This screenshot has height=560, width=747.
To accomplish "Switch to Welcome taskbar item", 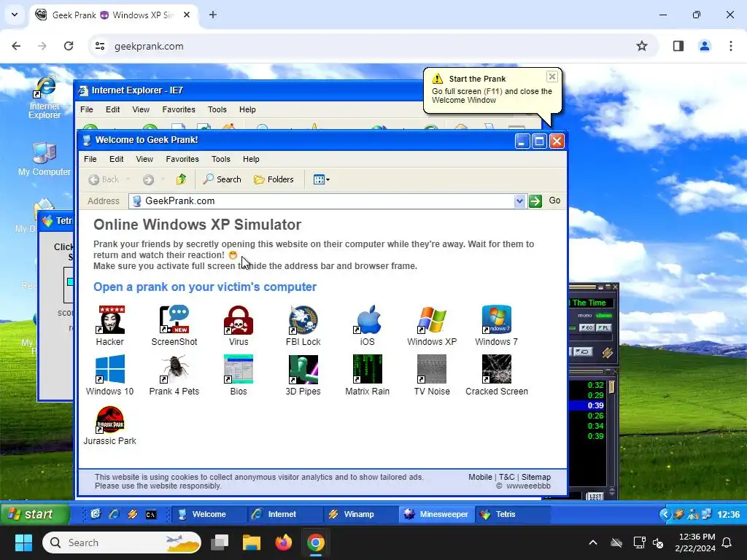I will (209, 514).
